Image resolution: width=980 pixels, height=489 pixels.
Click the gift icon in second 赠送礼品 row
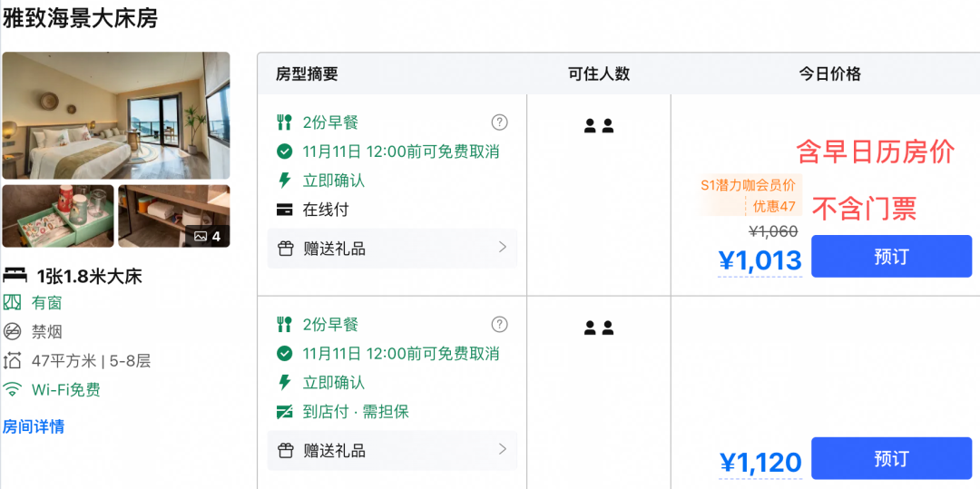(x=285, y=450)
